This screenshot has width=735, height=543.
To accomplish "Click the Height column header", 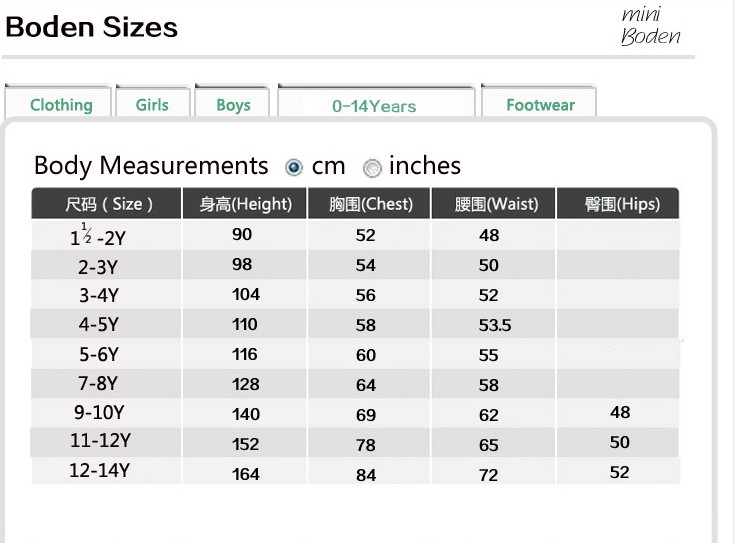I will click(x=245, y=203).
